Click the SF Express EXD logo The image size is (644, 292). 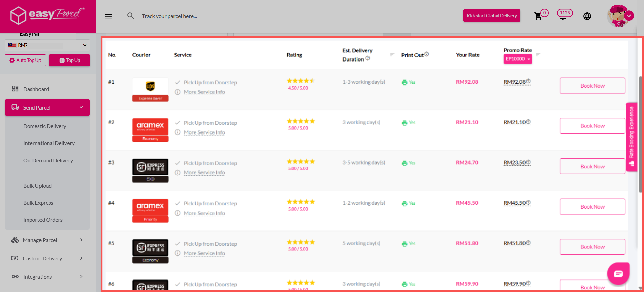point(150,170)
